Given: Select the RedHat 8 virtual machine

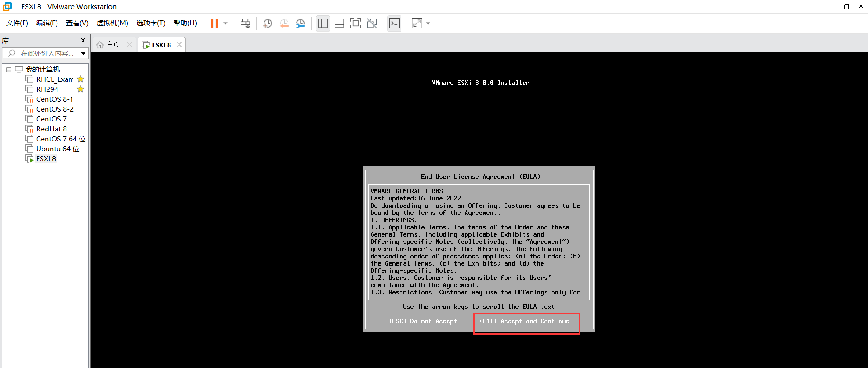Looking at the screenshot, I should coord(51,129).
